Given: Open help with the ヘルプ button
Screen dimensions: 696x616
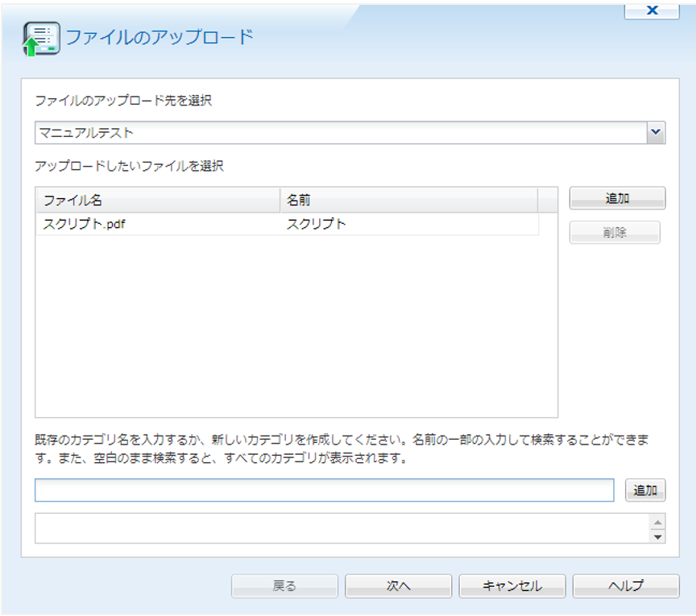Looking at the screenshot, I should point(626,586).
